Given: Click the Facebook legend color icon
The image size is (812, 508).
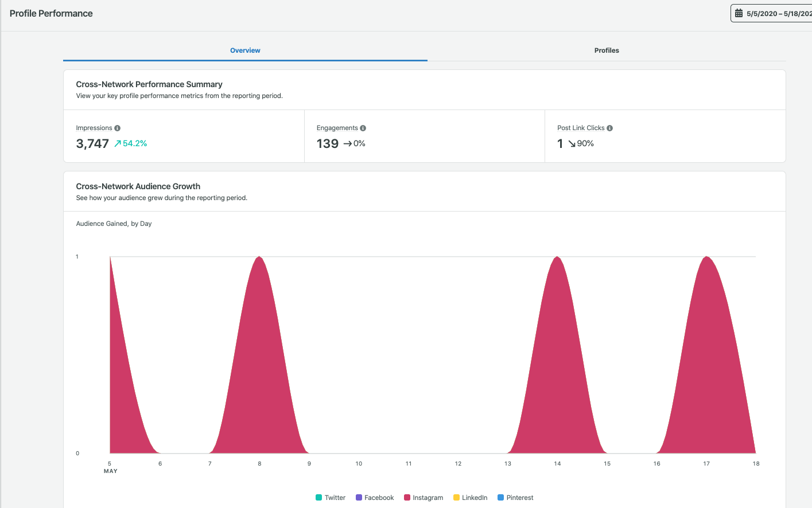Looking at the screenshot, I should [x=358, y=497].
